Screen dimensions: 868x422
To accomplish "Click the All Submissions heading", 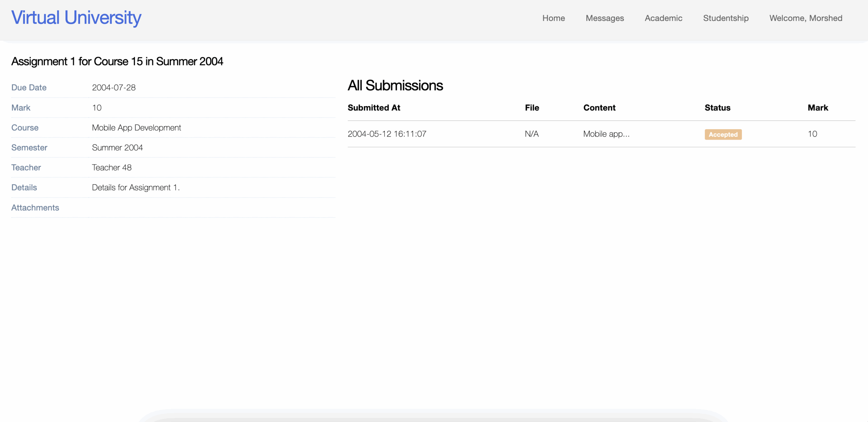I will tap(395, 85).
